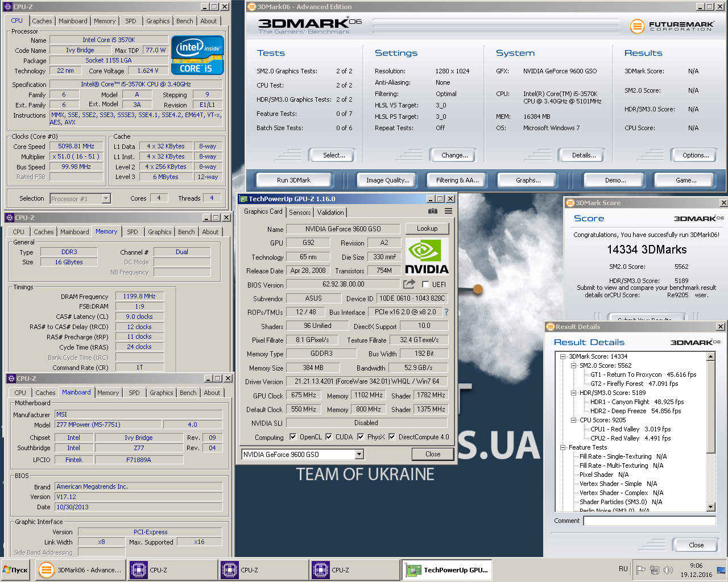Click the GPU name field NVIDIA GeForce 9600 GSO
Screen dimensions: 728x582
[x=343, y=229]
